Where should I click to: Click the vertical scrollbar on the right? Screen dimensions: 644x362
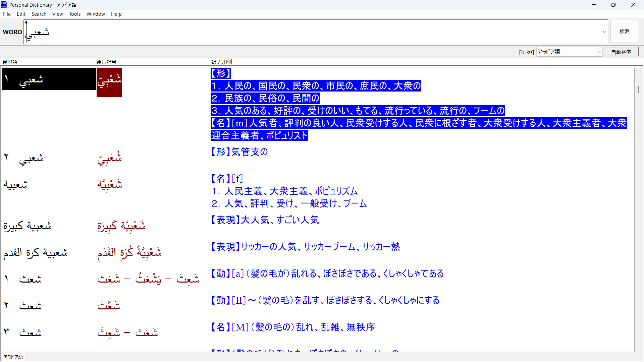[x=638, y=89]
